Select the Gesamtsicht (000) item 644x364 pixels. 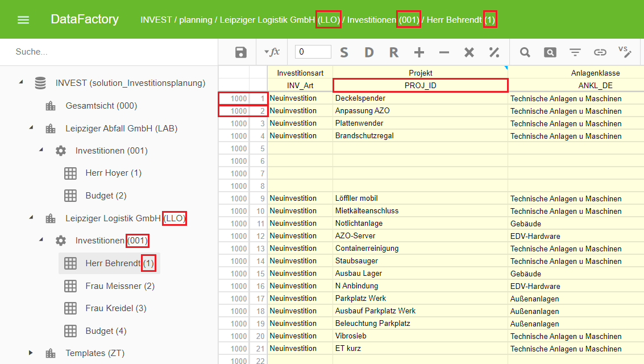tap(101, 106)
